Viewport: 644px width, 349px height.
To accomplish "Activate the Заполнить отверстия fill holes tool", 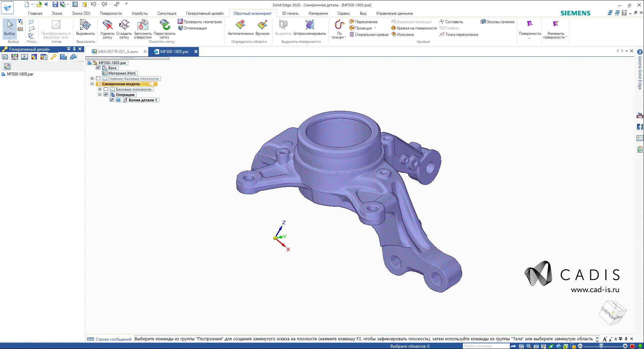I will 143,30.
